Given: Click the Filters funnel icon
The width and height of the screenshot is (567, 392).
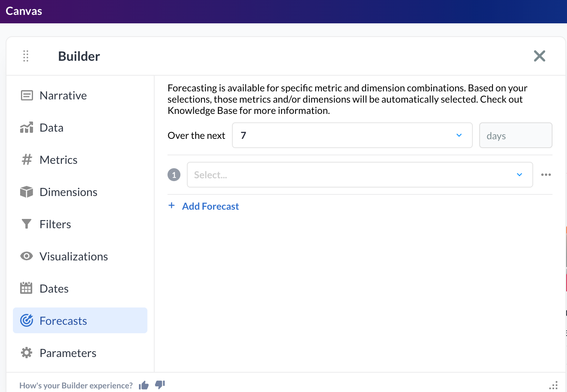Looking at the screenshot, I should tap(27, 224).
